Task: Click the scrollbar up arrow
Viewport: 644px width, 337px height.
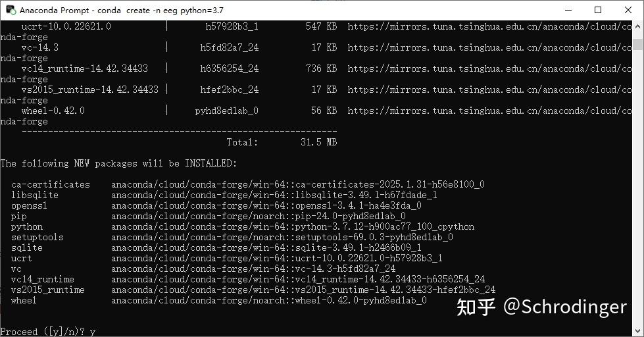Action: pos(638,27)
